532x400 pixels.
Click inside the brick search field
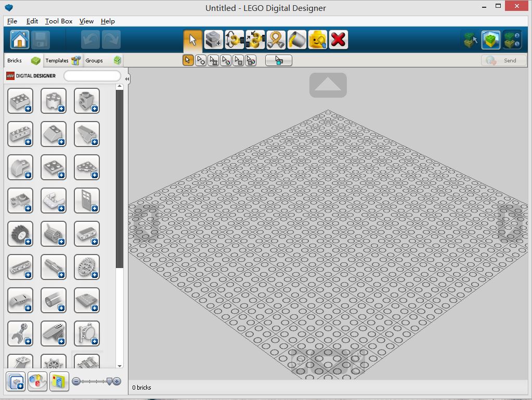92,75
